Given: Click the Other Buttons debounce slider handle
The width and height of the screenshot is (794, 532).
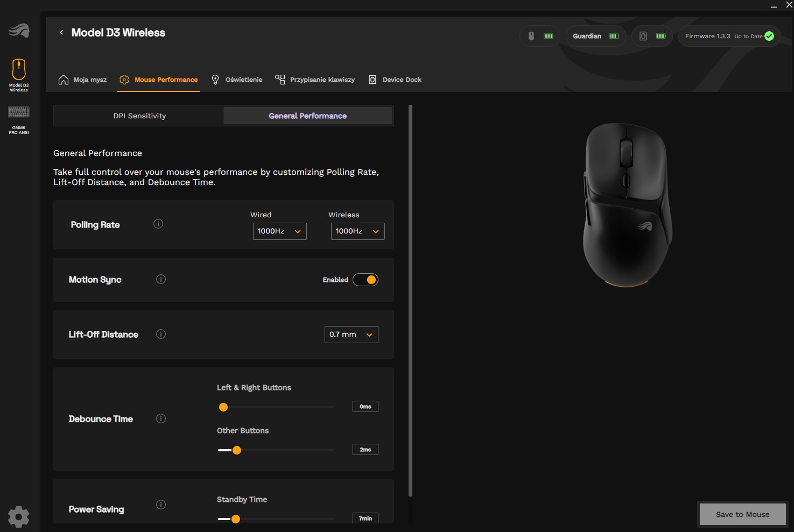Looking at the screenshot, I should coord(237,450).
